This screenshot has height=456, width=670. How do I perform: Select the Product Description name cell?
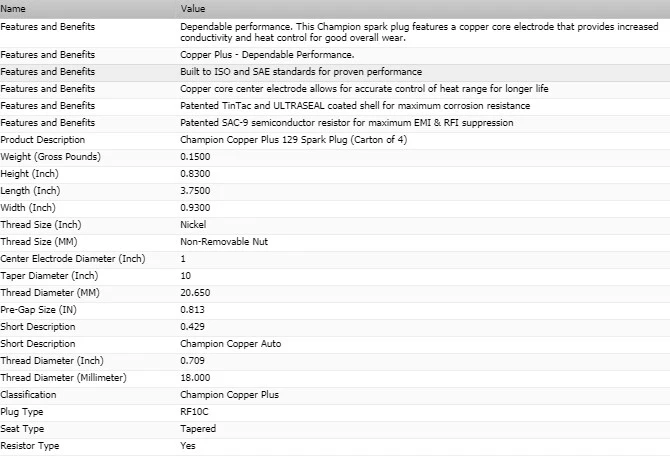click(43, 140)
